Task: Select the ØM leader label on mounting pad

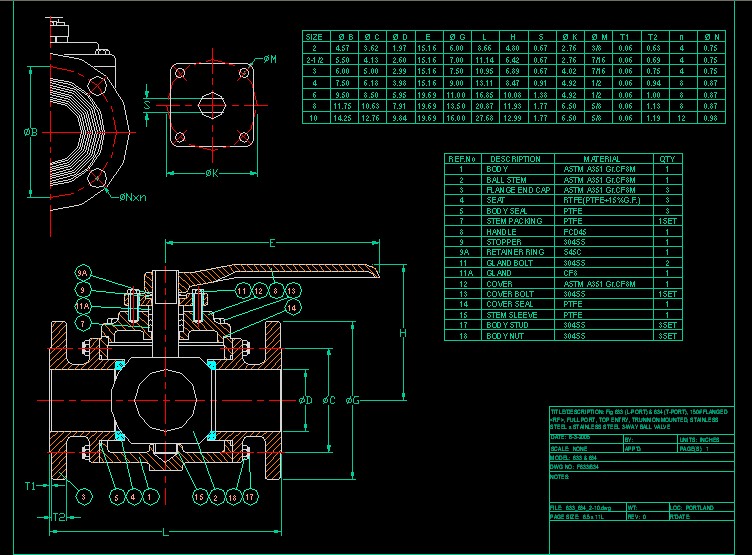Action: (x=270, y=59)
